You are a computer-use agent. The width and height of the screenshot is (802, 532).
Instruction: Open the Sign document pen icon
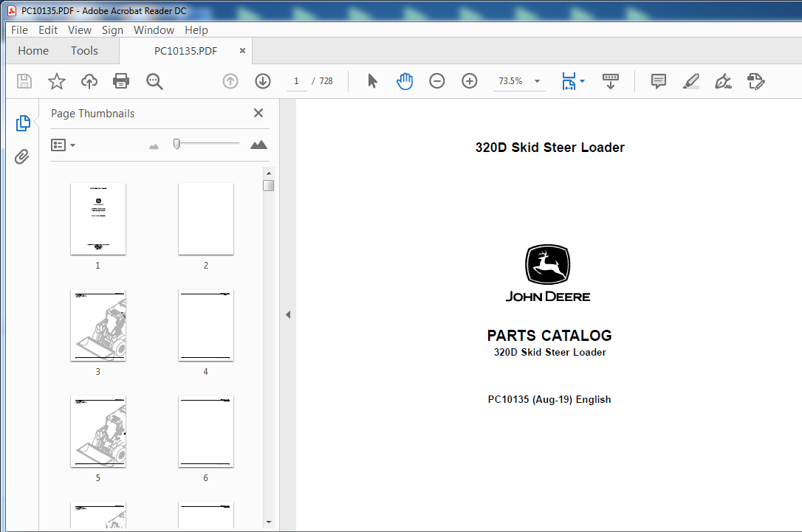click(723, 81)
